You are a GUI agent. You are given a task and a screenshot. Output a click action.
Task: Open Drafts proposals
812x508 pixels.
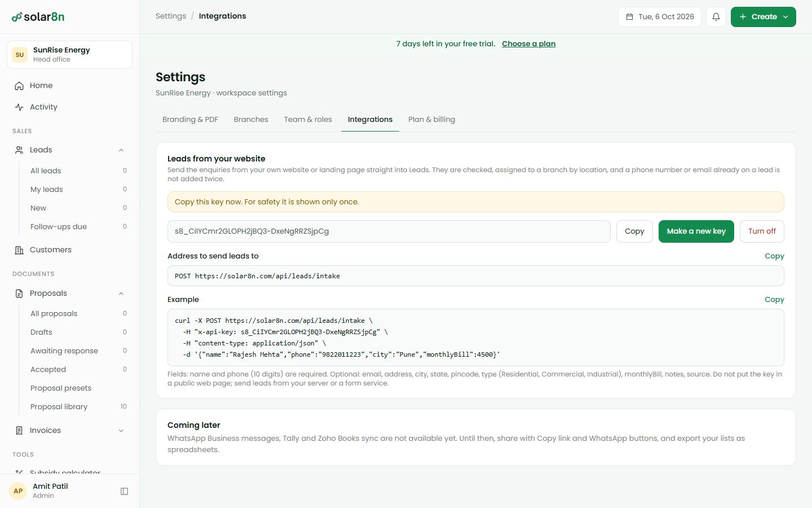[x=78, y=332]
